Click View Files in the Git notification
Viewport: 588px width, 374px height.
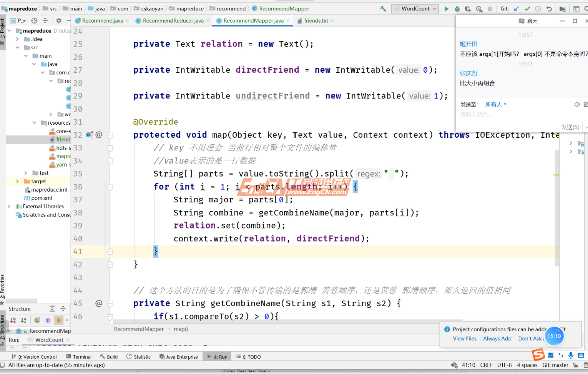point(464,338)
